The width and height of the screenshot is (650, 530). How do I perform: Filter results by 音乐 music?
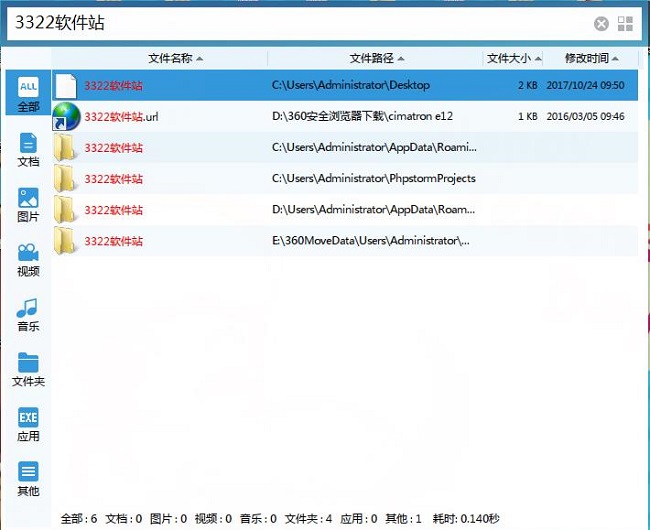28,315
